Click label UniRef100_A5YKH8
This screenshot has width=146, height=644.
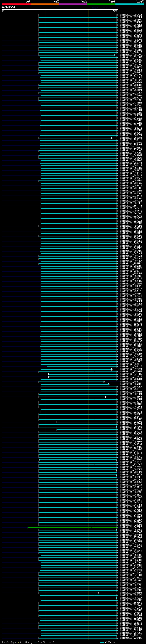click(x=131, y=392)
